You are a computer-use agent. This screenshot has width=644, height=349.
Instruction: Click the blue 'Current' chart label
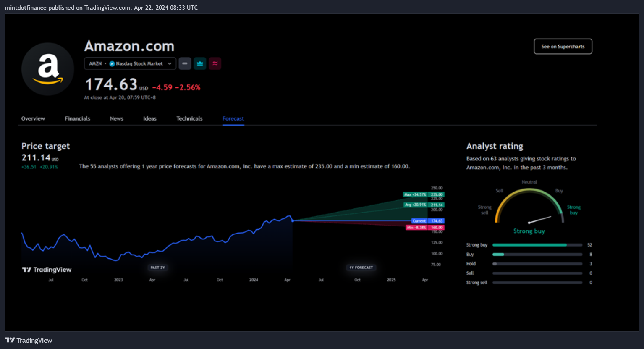(419, 221)
